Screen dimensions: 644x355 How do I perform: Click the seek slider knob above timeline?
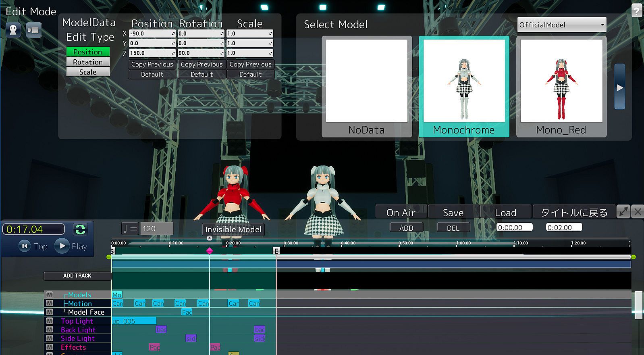[210, 238]
